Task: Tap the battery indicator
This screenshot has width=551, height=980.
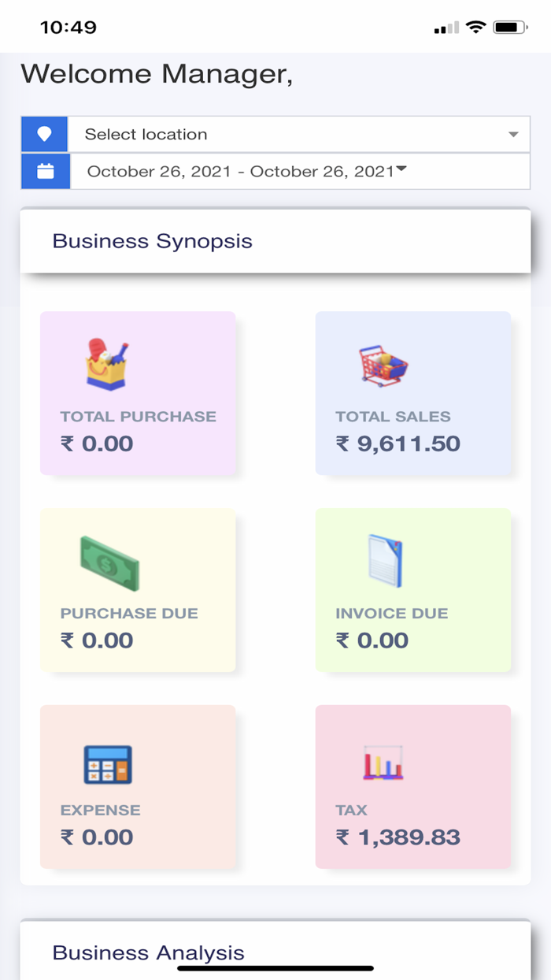Action: click(508, 26)
